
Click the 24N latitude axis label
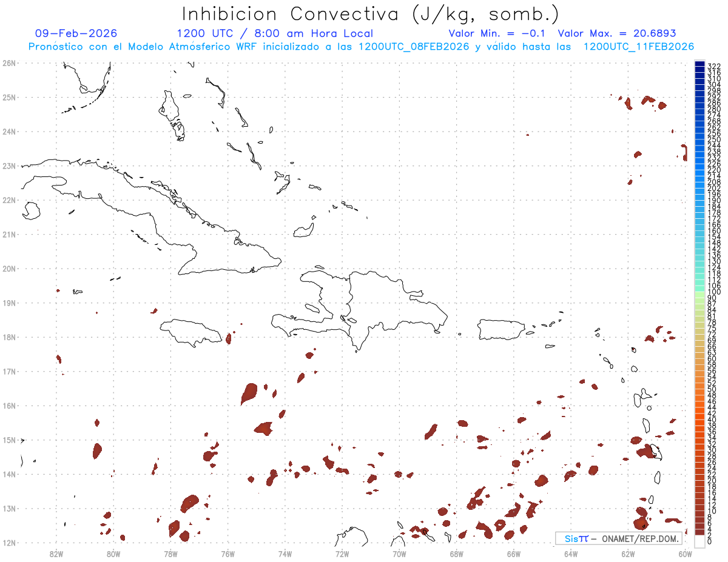(x=8, y=132)
